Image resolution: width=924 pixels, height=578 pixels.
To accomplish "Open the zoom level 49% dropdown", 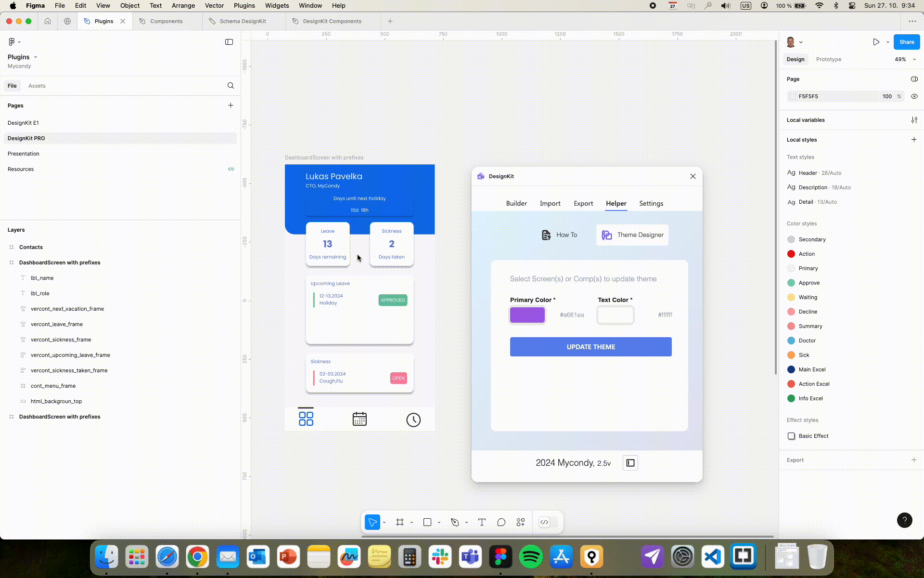I will point(905,59).
